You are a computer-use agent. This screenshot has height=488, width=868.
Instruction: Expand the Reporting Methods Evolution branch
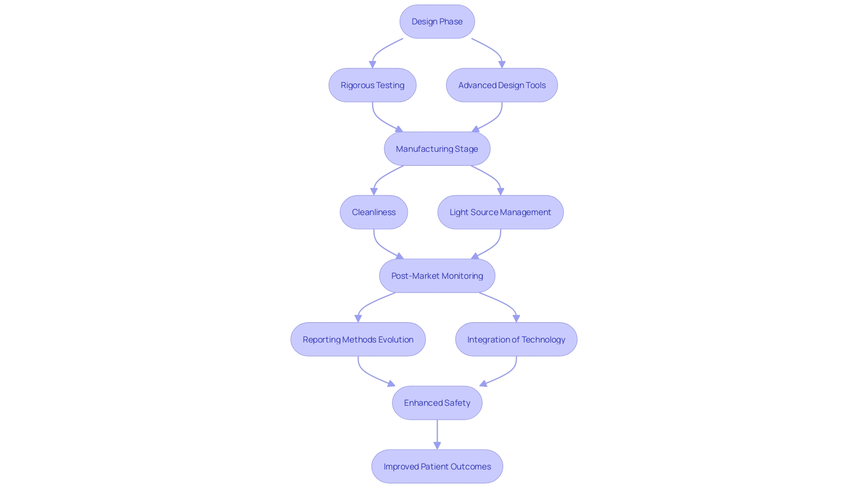[358, 339]
